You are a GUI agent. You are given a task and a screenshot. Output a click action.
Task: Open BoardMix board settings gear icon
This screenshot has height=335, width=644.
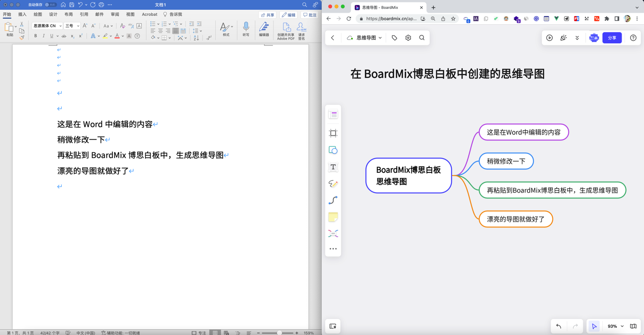pyautogui.click(x=408, y=38)
